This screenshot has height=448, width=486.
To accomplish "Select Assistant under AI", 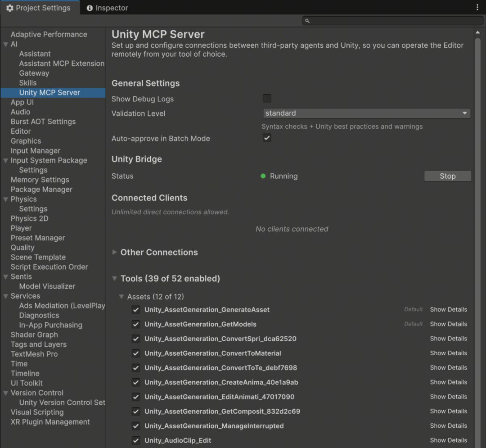I will click(35, 54).
